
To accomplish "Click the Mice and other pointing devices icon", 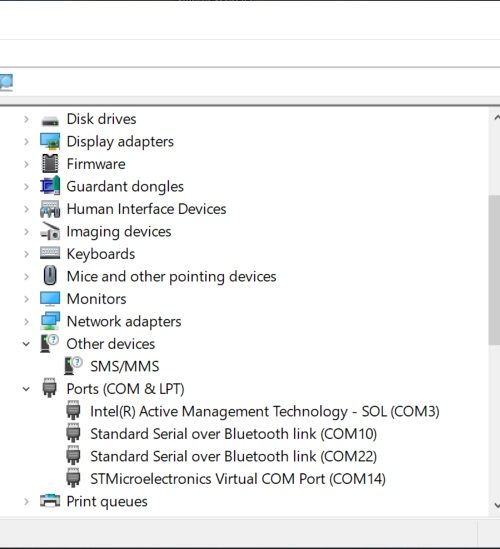I will pyautogui.click(x=50, y=276).
